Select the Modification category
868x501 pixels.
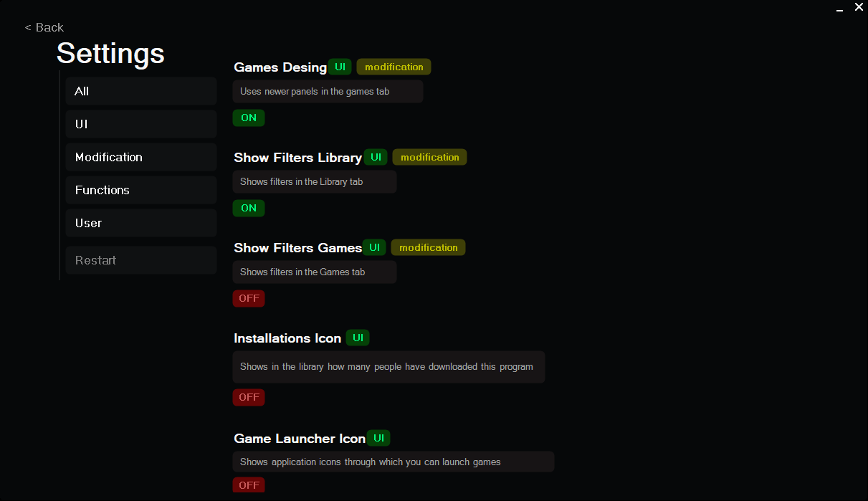[140, 156]
